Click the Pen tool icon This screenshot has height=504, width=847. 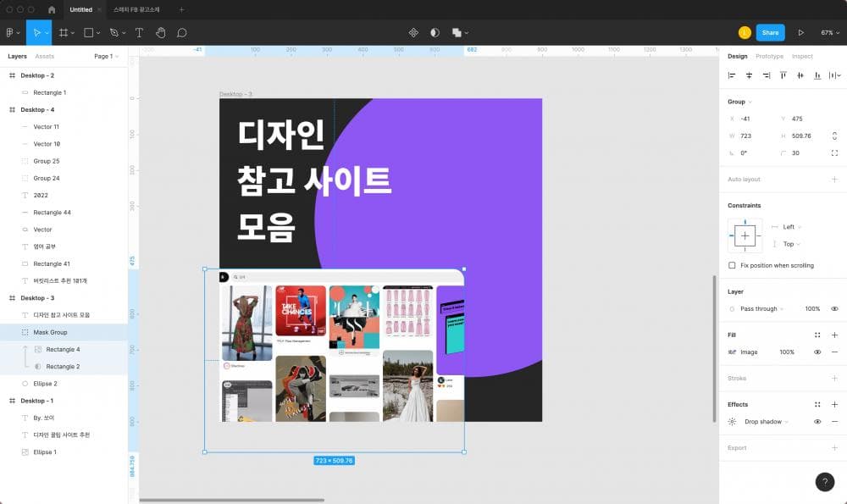[113, 32]
